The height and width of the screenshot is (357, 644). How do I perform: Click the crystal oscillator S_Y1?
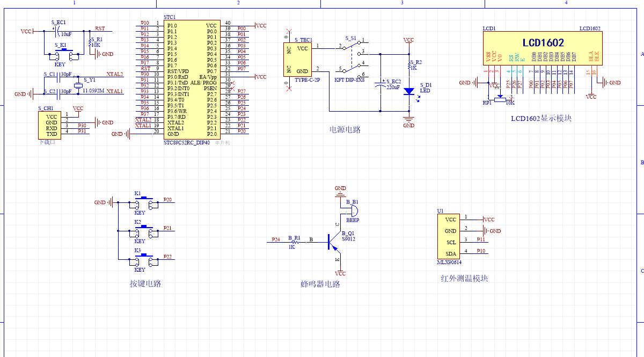click(78, 85)
